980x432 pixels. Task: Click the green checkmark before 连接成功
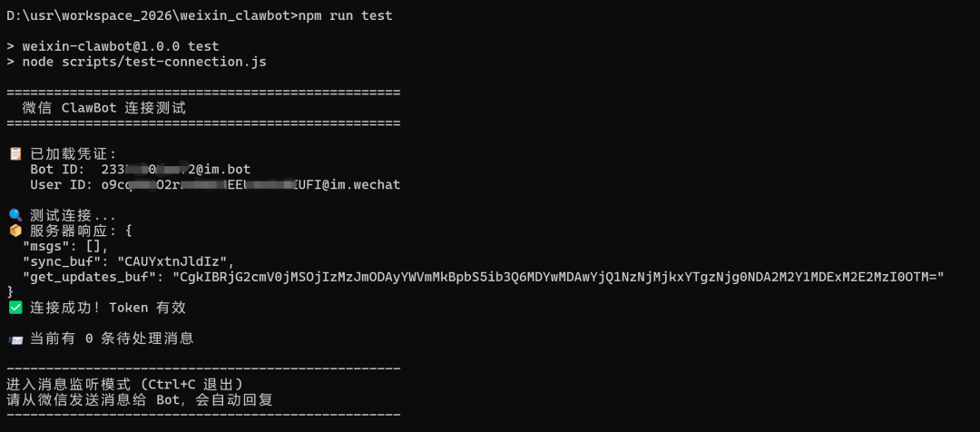pos(15,308)
